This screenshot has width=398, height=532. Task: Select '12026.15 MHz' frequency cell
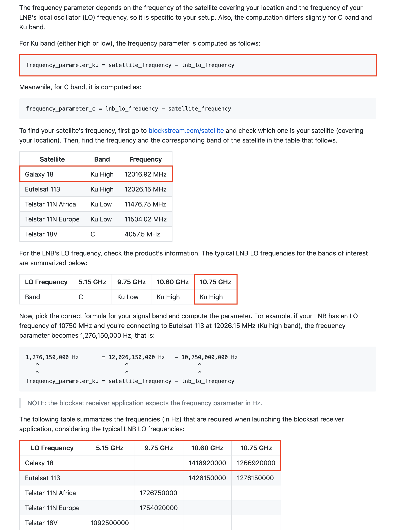pyautogui.click(x=146, y=189)
